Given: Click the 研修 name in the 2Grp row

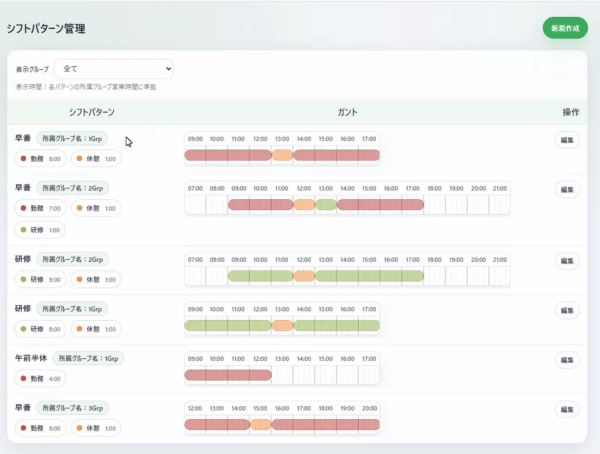Looking at the screenshot, I should click(23, 259).
